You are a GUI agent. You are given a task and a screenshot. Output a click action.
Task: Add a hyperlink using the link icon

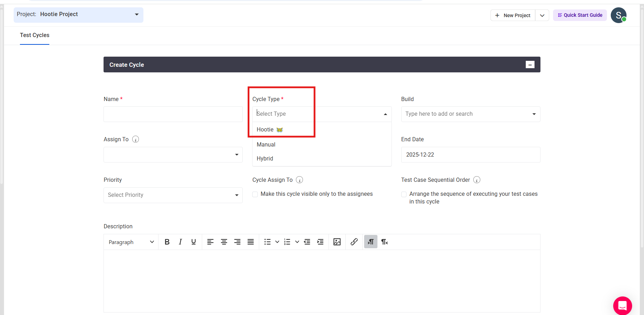(354, 242)
